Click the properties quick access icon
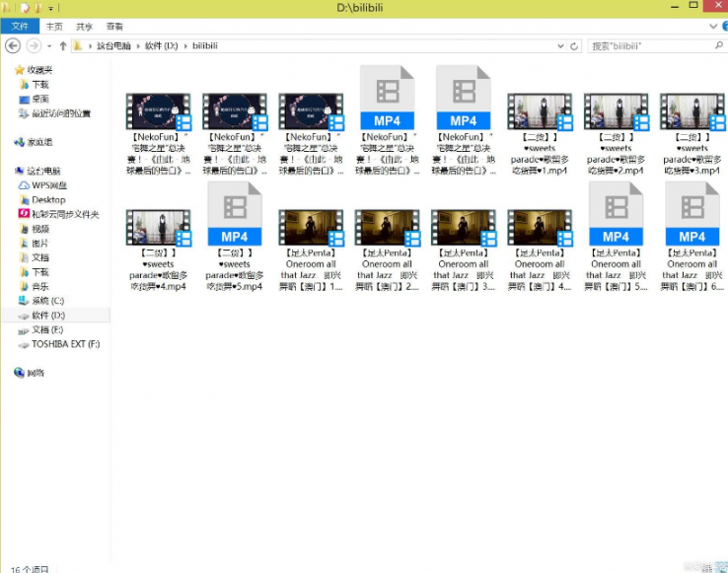 (25, 8)
